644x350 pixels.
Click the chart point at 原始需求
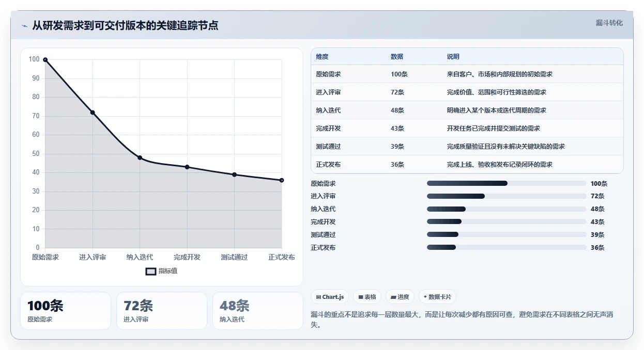(45, 60)
